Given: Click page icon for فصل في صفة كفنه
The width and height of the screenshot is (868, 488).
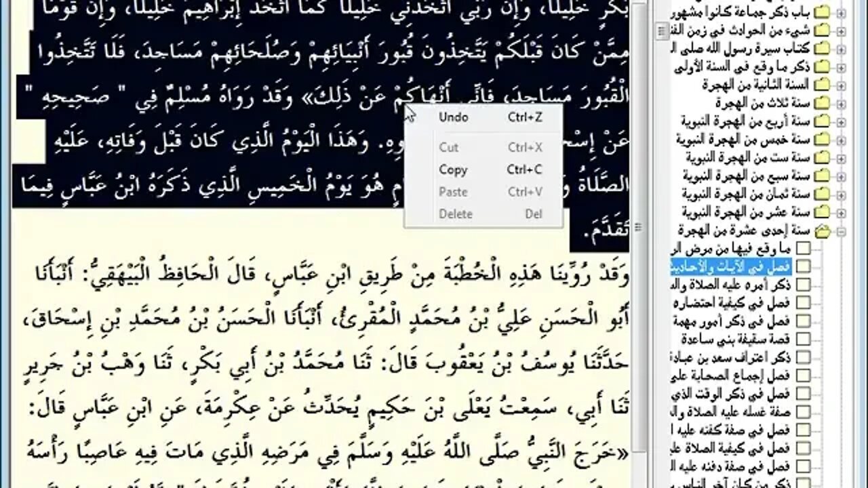Looking at the screenshot, I should coord(803,429).
